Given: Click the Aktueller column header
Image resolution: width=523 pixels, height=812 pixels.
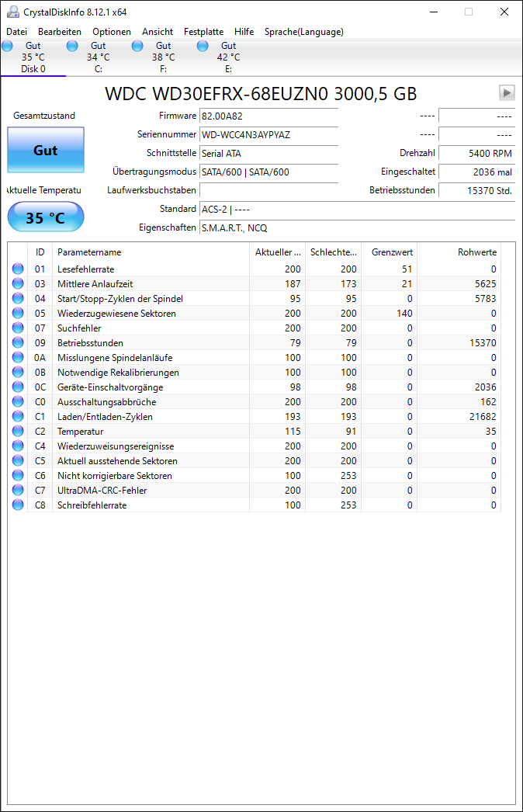Looking at the screenshot, I should pyautogui.click(x=278, y=252).
